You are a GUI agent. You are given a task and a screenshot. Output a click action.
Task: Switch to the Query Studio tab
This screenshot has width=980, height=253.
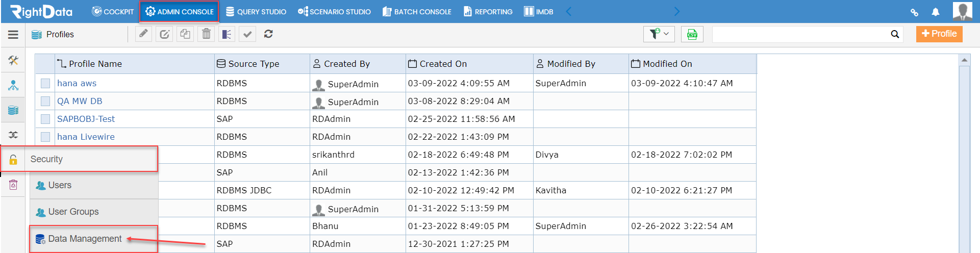(x=256, y=11)
